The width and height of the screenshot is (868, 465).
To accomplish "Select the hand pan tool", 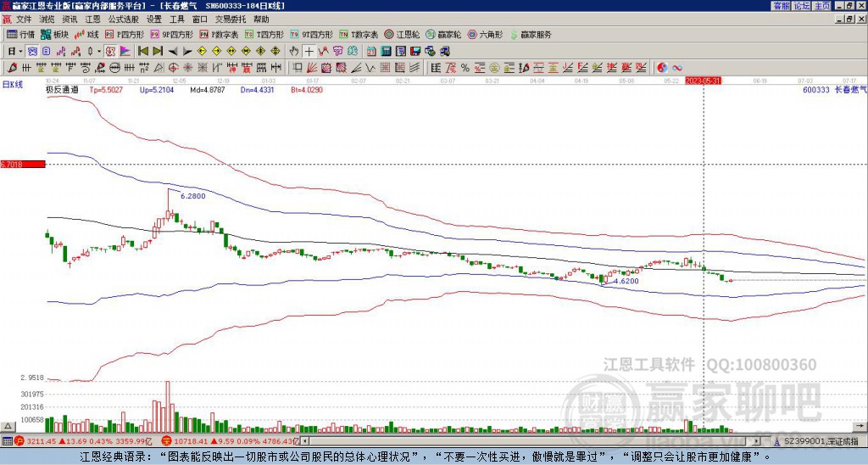I will point(294,51).
